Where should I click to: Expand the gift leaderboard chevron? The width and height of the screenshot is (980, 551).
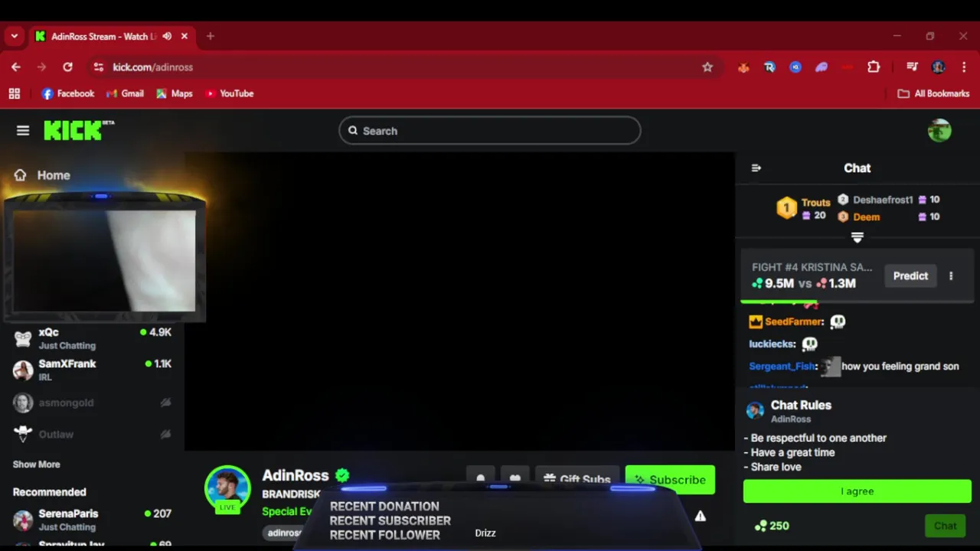pos(857,238)
